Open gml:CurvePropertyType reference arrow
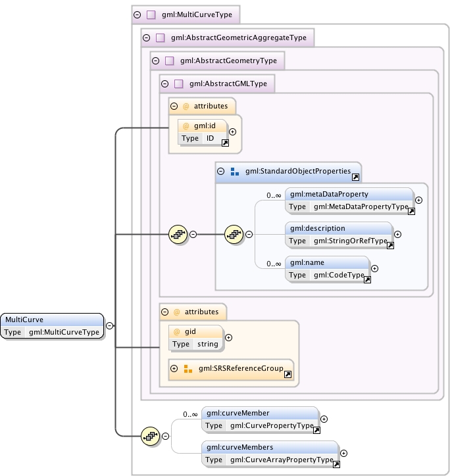 pyautogui.click(x=316, y=430)
